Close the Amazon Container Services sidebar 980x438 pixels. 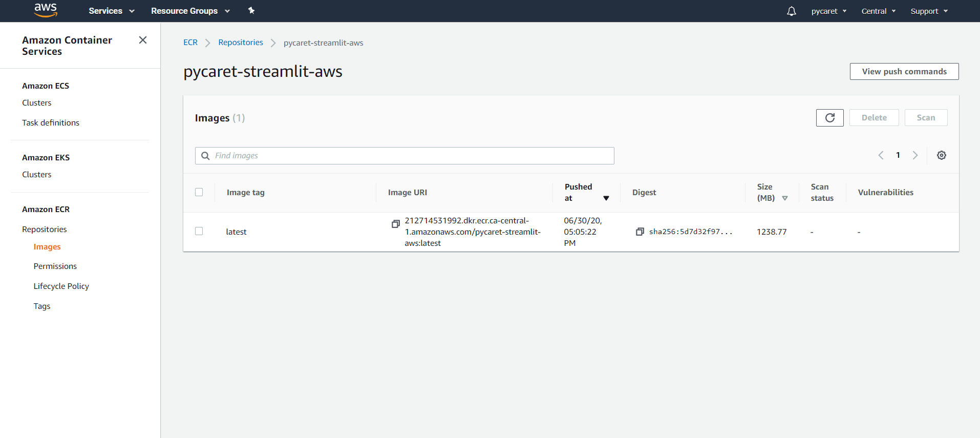pyautogui.click(x=143, y=40)
